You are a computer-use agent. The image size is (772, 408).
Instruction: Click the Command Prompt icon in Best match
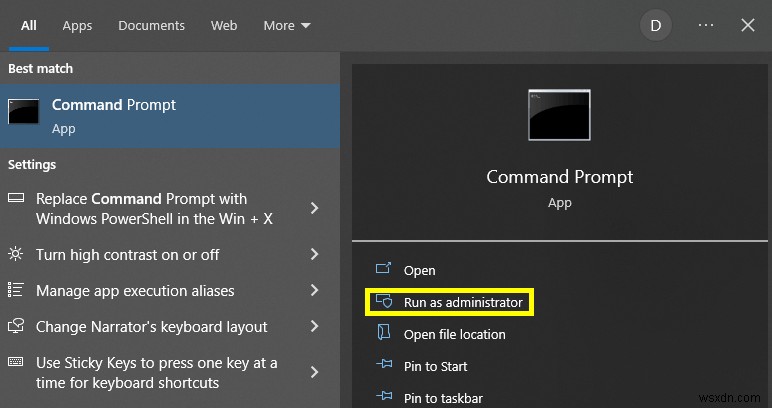click(24, 112)
